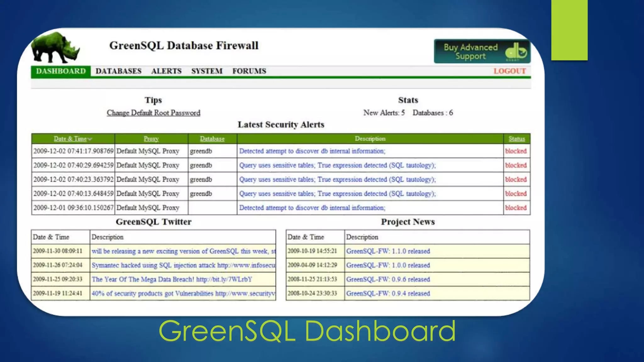This screenshot has width=644, height=362.
Task: Select news date 2009-10-19 14:55:21
Action: pos(312,251)
